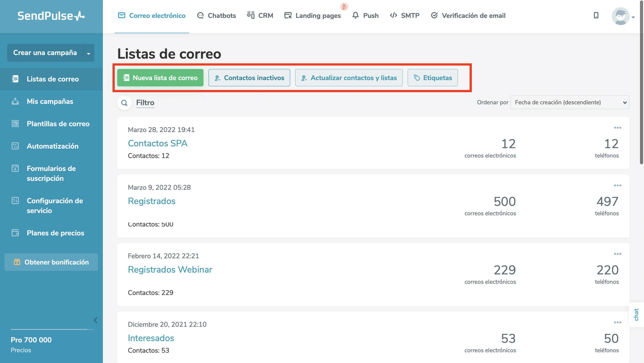This screenshot has width=644, height=363.
Task: Open Plantillas de correo in the sidebar
Action: (51, 124)
